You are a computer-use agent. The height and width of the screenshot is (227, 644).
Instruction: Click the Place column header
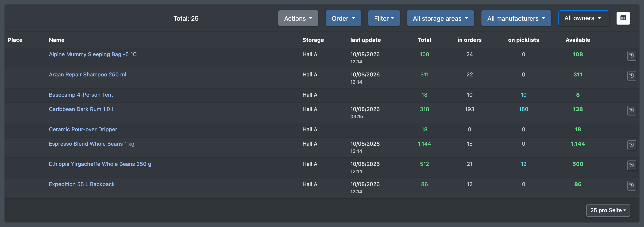pyautogui.click(x=15, y=40)
